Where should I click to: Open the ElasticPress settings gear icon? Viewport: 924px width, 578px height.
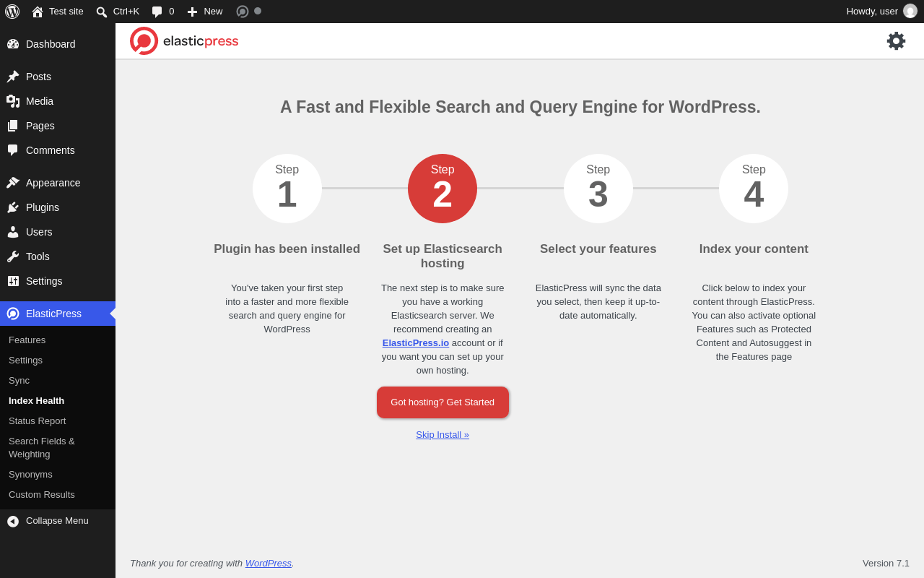896,41
